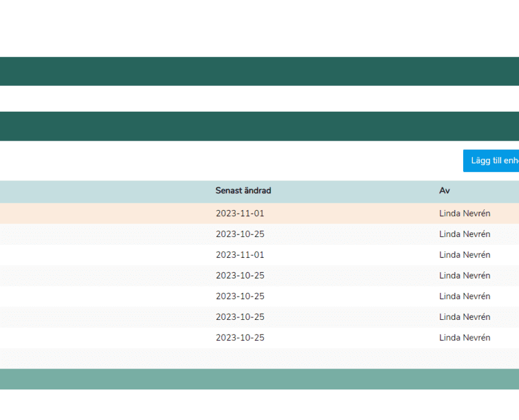The height and width of the screenshot is (420, 519).
Task: Select the date in the fifth table row
Action: click(240, 297)
